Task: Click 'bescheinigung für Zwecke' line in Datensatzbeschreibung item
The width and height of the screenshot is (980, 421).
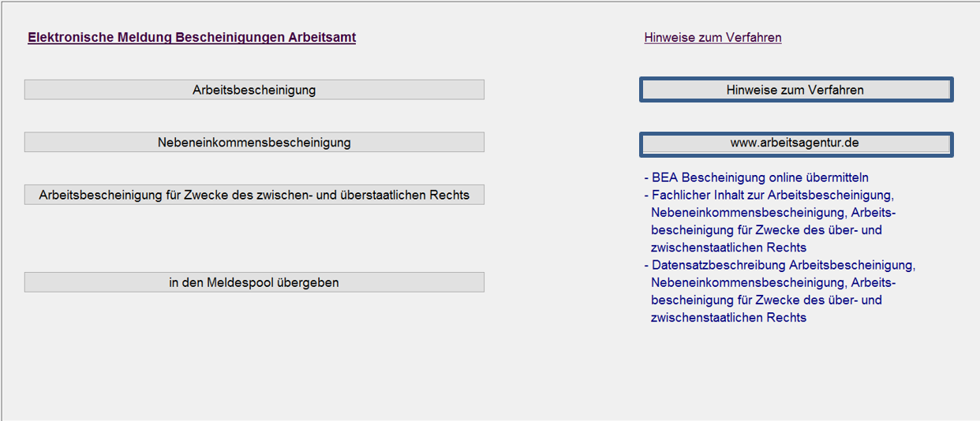Action: [766, 300]
